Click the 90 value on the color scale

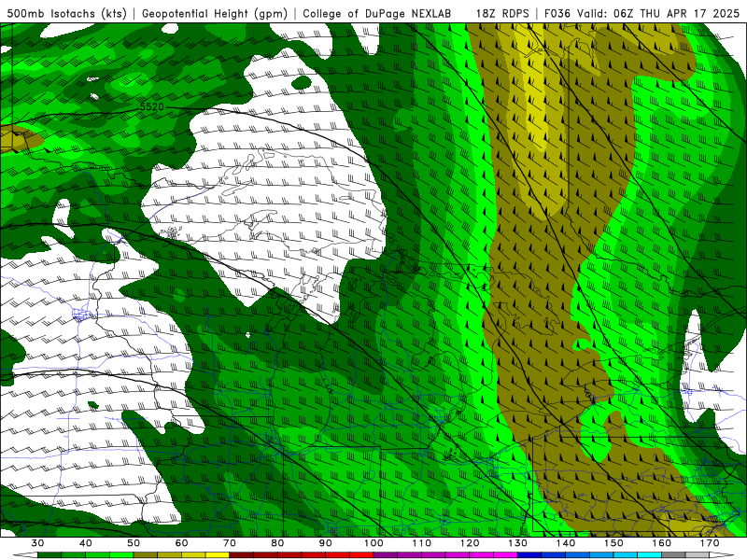tap(326, 543)
